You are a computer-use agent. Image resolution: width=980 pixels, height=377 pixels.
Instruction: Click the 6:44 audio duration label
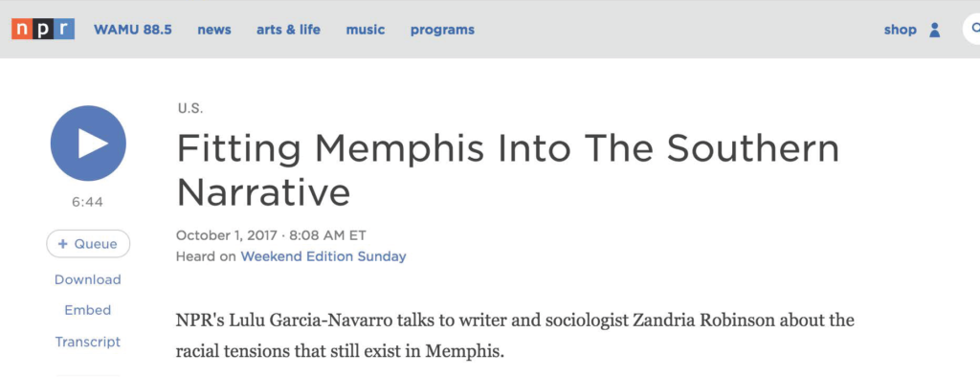pos(88,202)
